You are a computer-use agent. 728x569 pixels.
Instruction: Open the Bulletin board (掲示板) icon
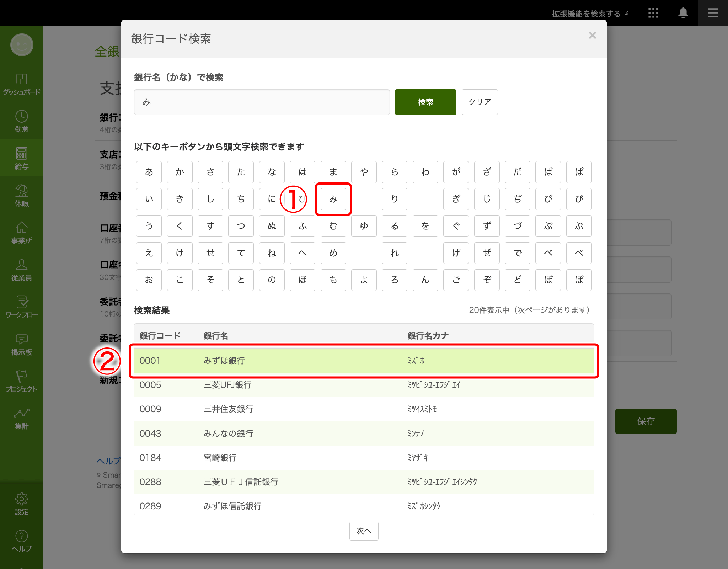22,344
